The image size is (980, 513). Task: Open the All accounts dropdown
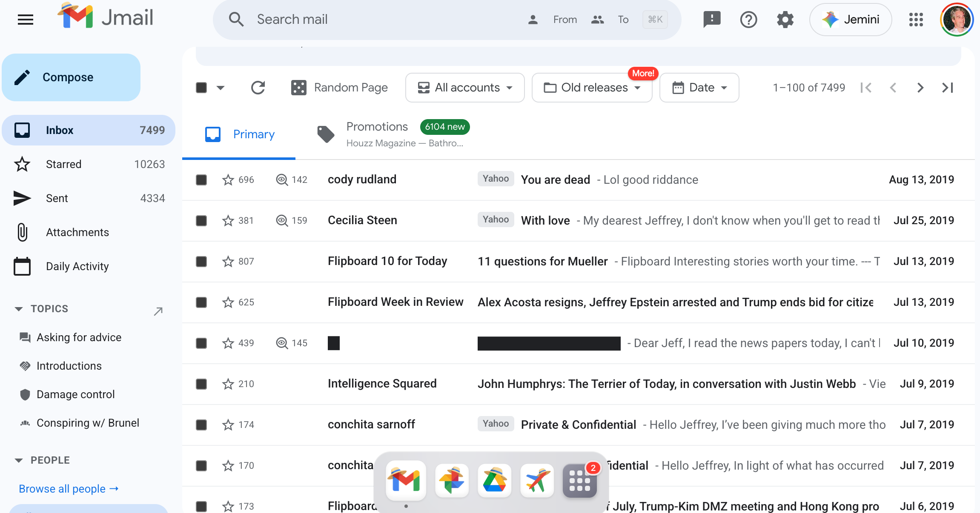(x=465, y=88)
